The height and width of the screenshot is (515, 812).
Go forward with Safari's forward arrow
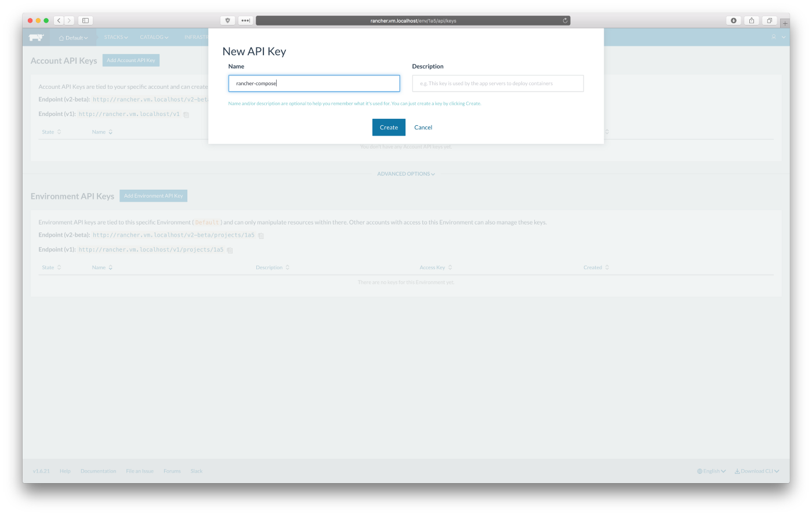[69, 20]
